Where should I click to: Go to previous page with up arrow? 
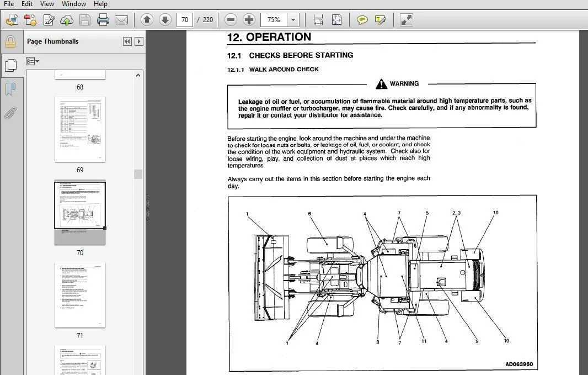click(147, 19)
